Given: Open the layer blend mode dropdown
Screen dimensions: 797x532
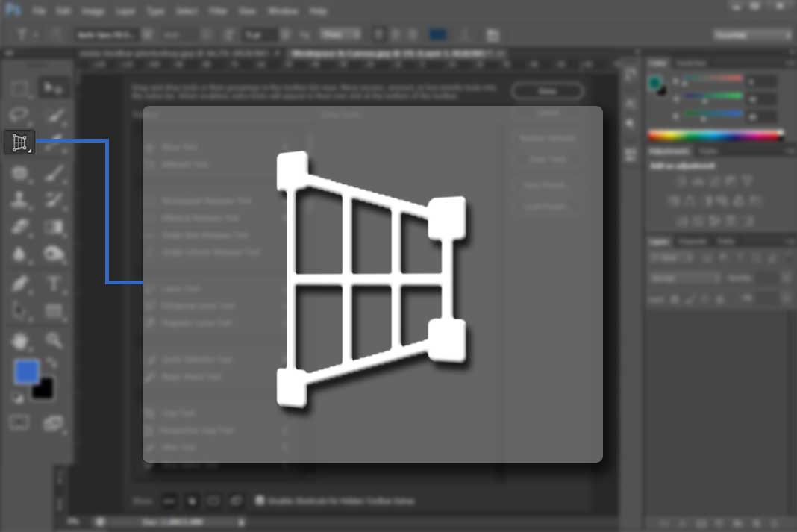Looking at the screenshot, I should pos(684,278).
